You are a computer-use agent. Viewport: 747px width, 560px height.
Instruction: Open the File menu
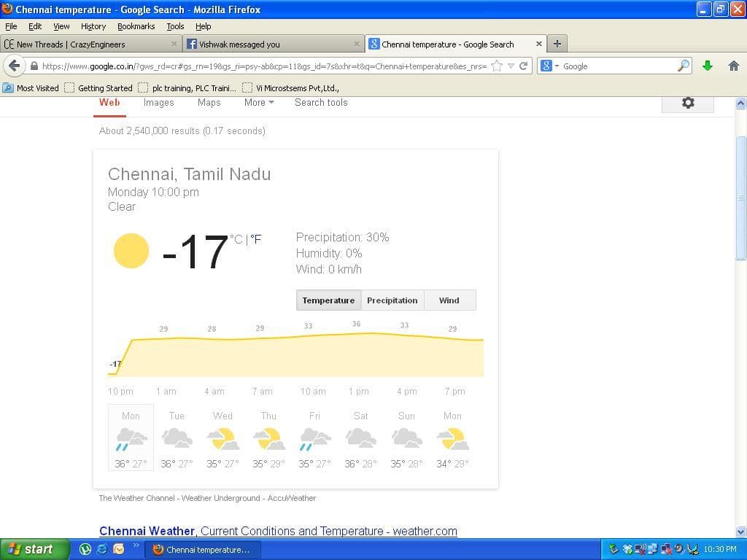point(11,26)
